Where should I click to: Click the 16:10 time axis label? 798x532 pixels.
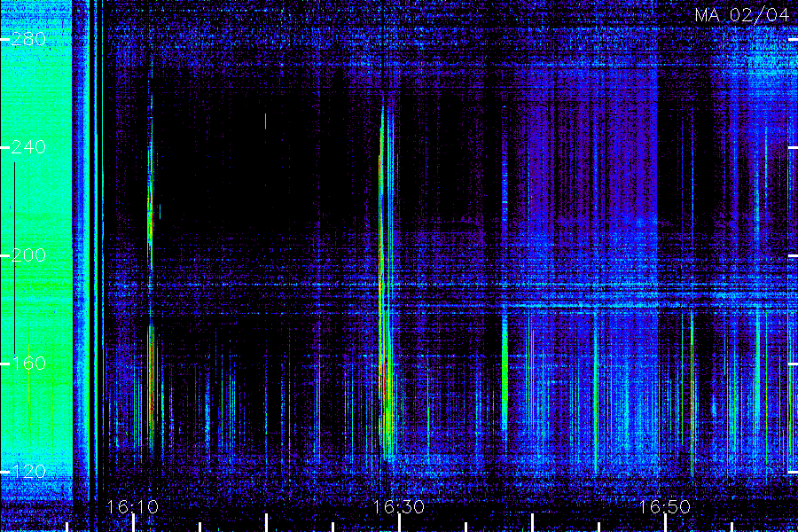point(133,507)
